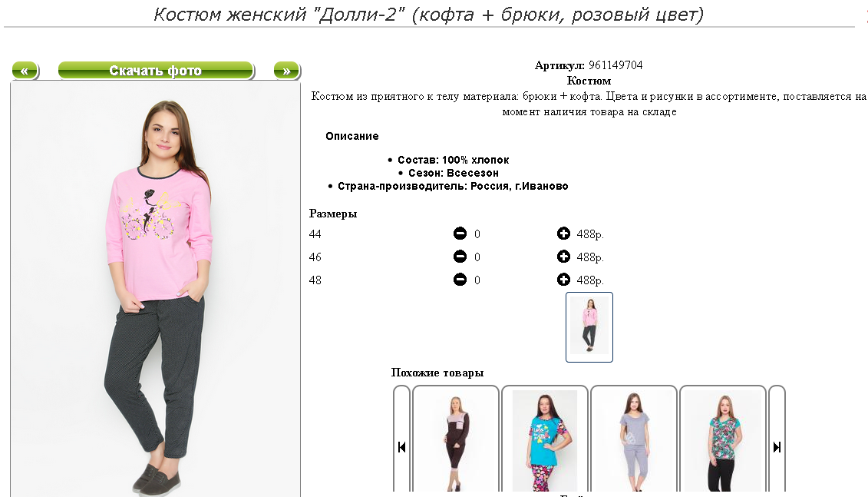Viewport: 868px width, 497px height.
Task: Click the previous photo « arrow button
Action: click(25, 71)
